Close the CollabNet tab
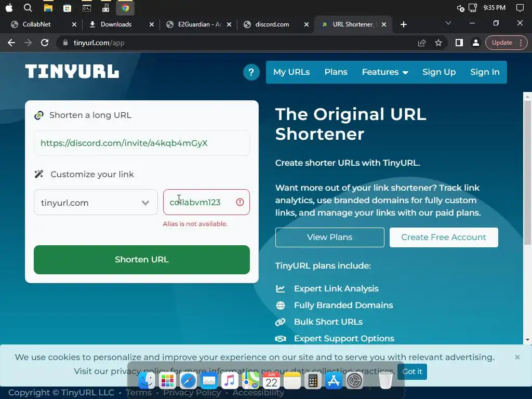Viewport: 532px width, 399px height. click(74, 24)
